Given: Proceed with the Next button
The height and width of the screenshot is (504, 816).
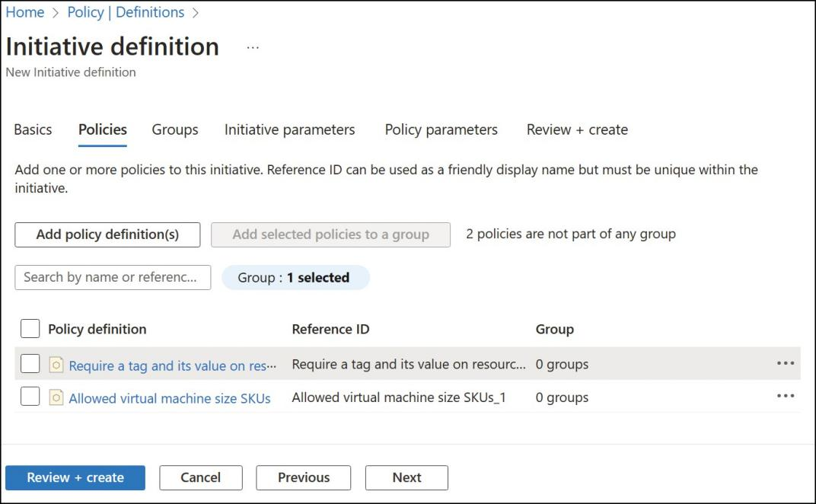Looking at the screenshot, I should (406, 477).
